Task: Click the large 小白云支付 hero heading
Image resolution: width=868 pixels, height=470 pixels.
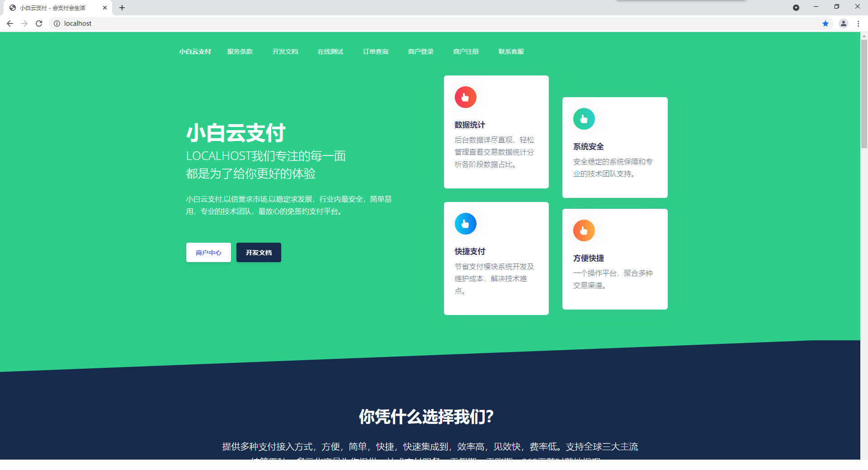Action: (236, 133)
